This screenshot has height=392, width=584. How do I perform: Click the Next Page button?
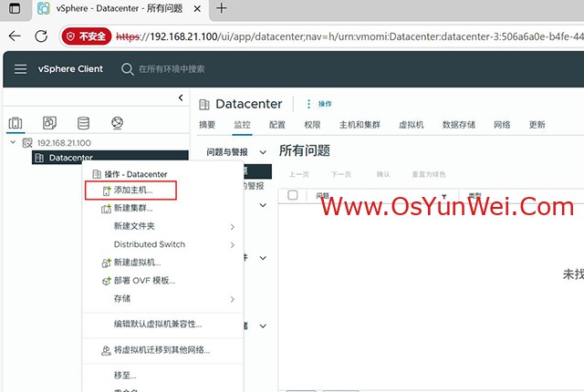pos(341,174)
